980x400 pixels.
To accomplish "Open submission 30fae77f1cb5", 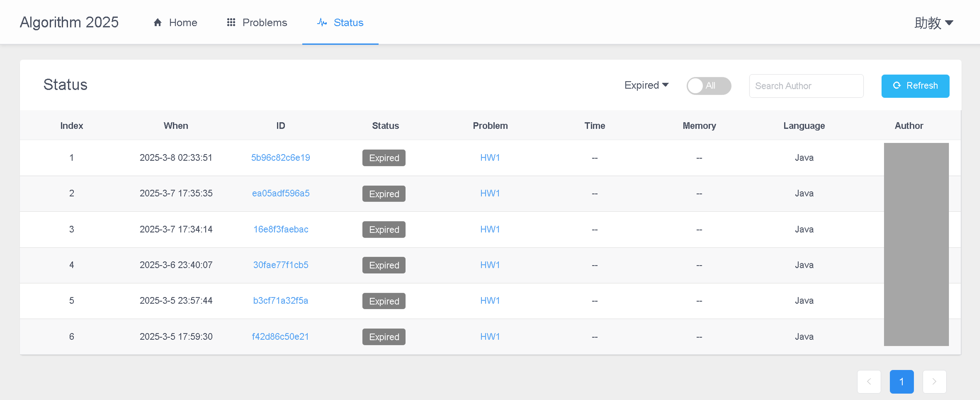I will (x=281, y=265).
